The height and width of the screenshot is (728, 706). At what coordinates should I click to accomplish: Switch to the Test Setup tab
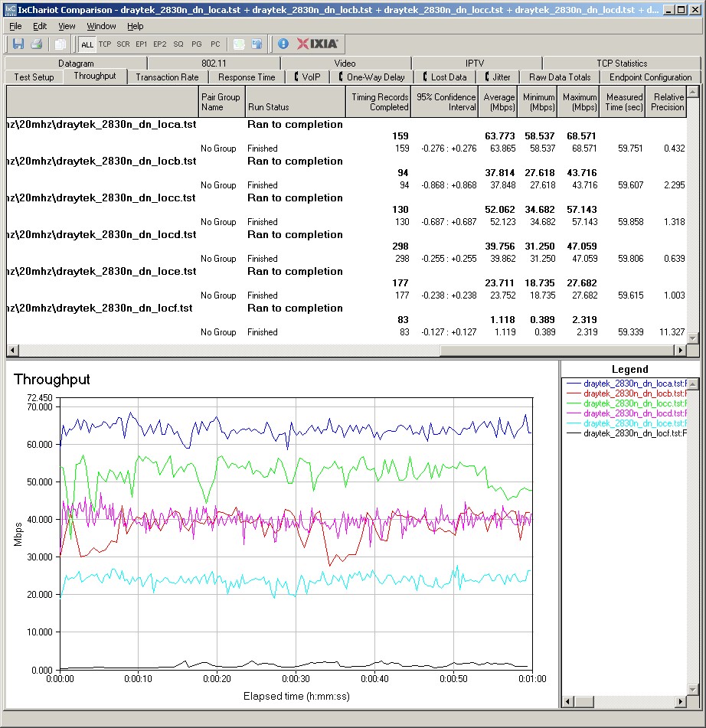pos(34,77)
